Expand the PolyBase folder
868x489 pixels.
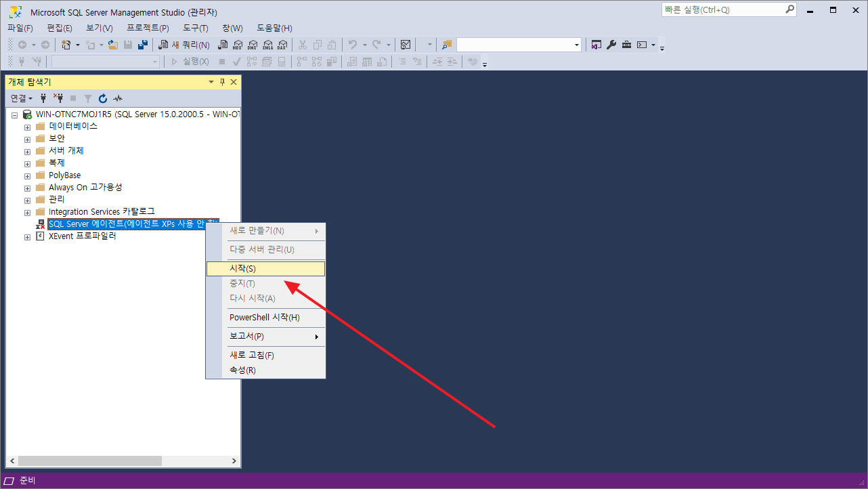pyautogui.click(x=28, y=176)
